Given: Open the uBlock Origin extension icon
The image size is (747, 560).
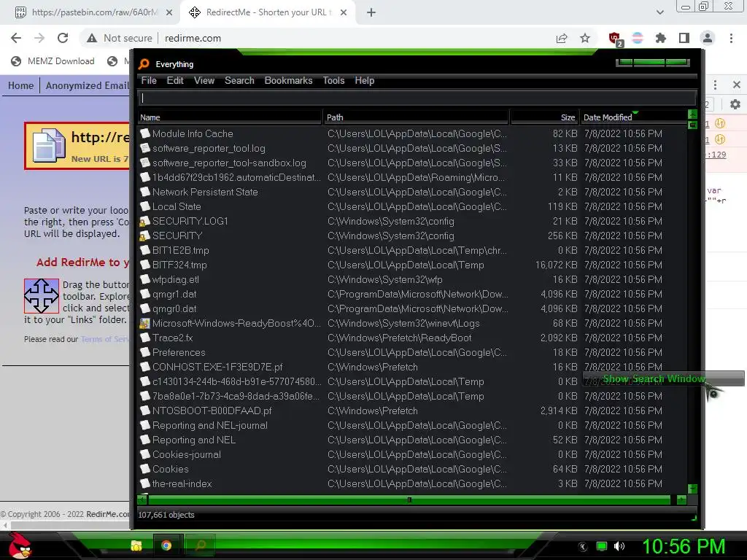Looking at the screenshot, I should (615, 39).
